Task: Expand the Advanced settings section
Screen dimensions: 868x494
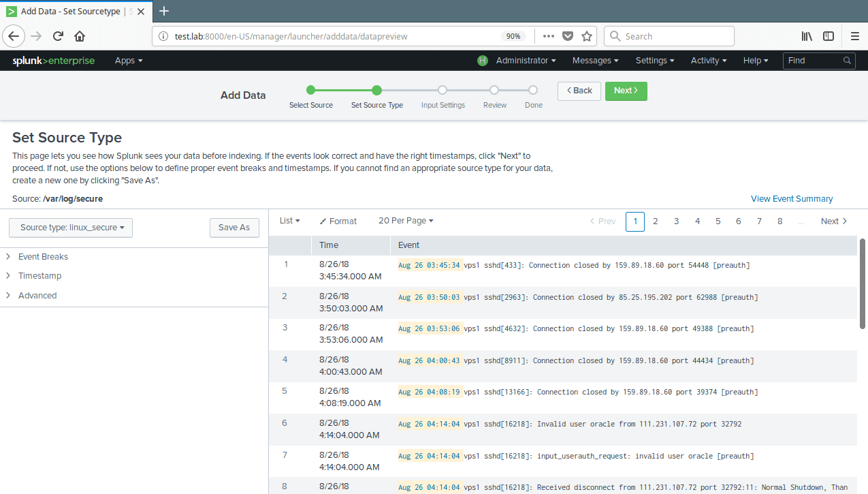Action: (37, 296)
